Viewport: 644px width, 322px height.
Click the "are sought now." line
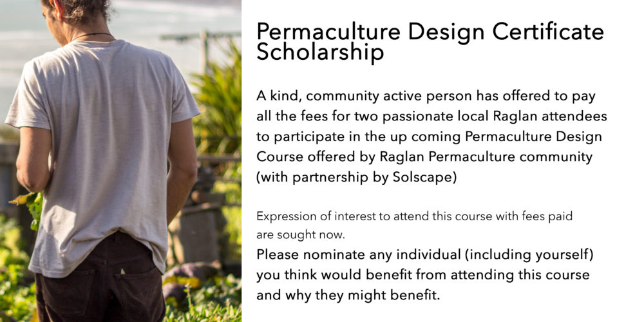301,235
